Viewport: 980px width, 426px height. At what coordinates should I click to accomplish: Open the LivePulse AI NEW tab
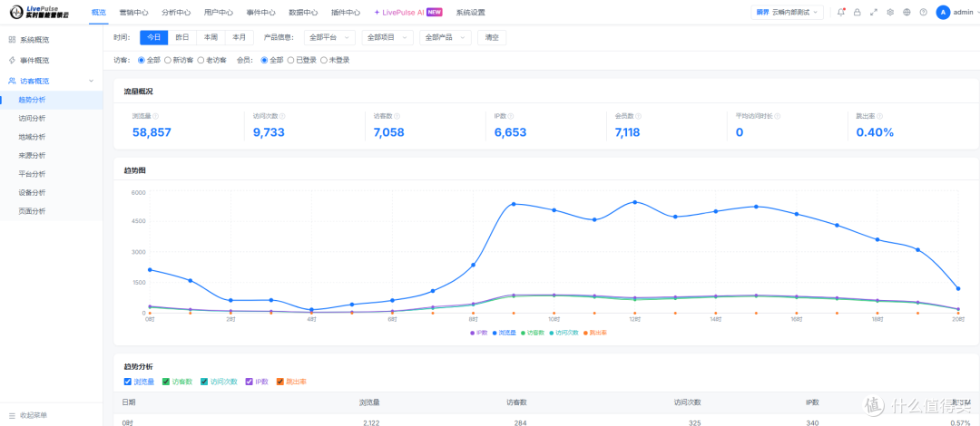tap(408, 12)
